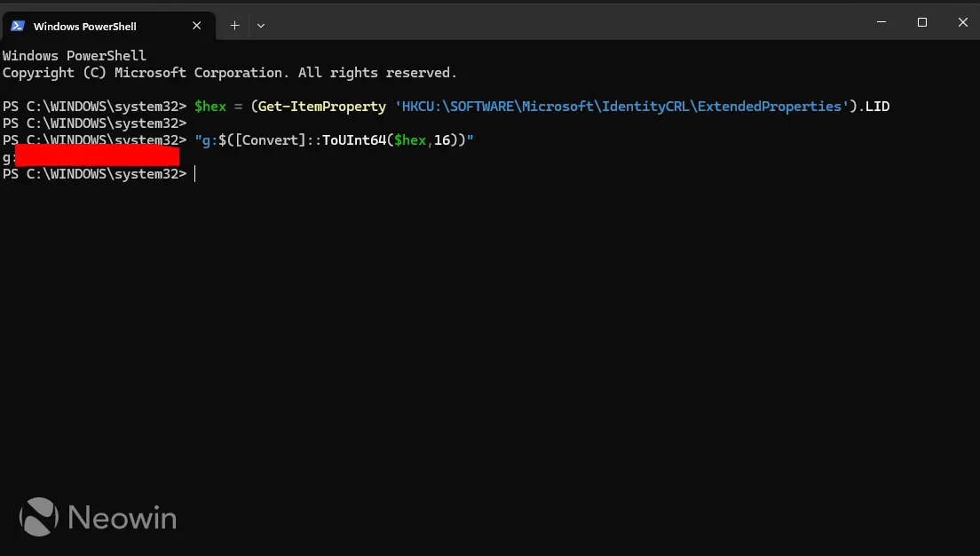
Task: Close the Windows PowerShell tab
Action: (x=196, y=26)
